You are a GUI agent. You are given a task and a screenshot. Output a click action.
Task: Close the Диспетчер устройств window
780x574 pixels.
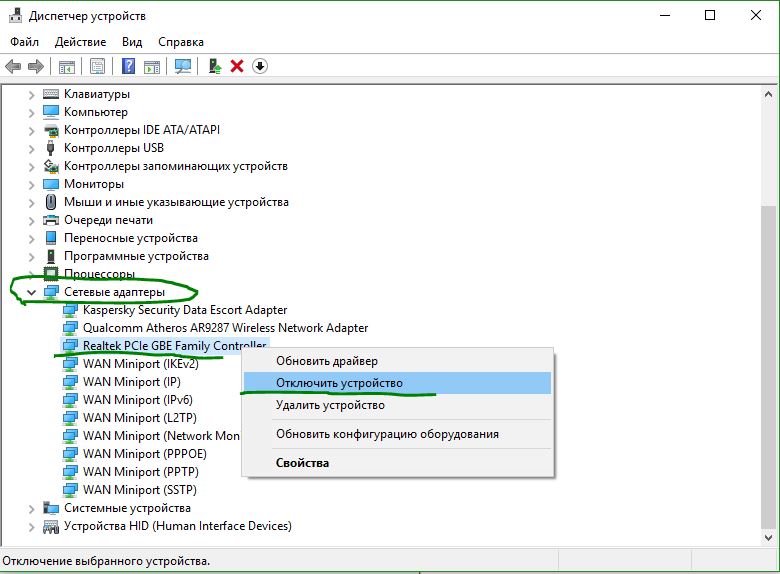coord(756,15)
